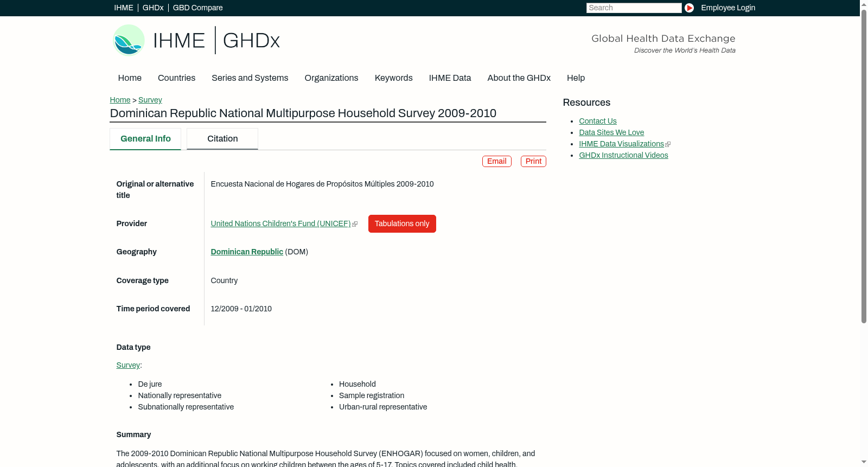868x467 pixels.
Task: Open Employee Login
Action: point(728,8)
